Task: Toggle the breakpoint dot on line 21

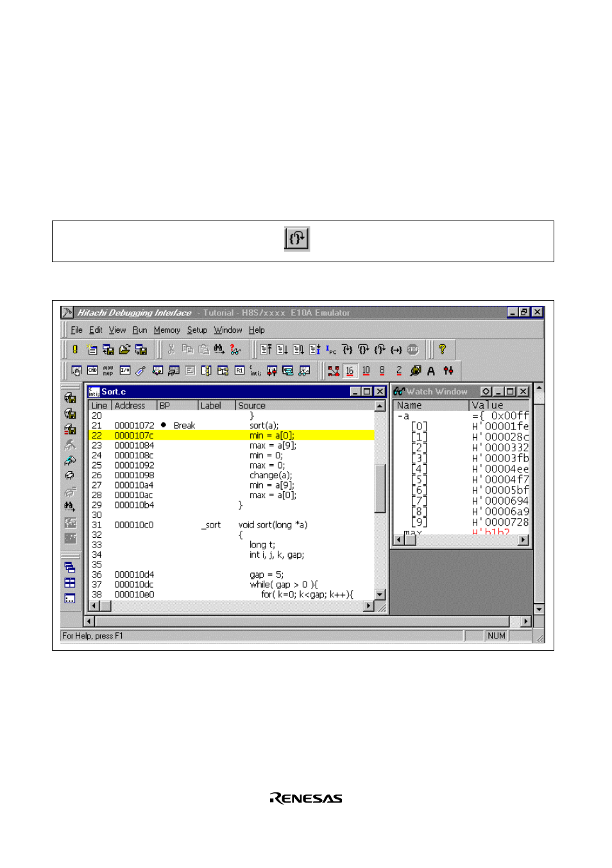Action: pyautogui.click(x=164, y=426)
